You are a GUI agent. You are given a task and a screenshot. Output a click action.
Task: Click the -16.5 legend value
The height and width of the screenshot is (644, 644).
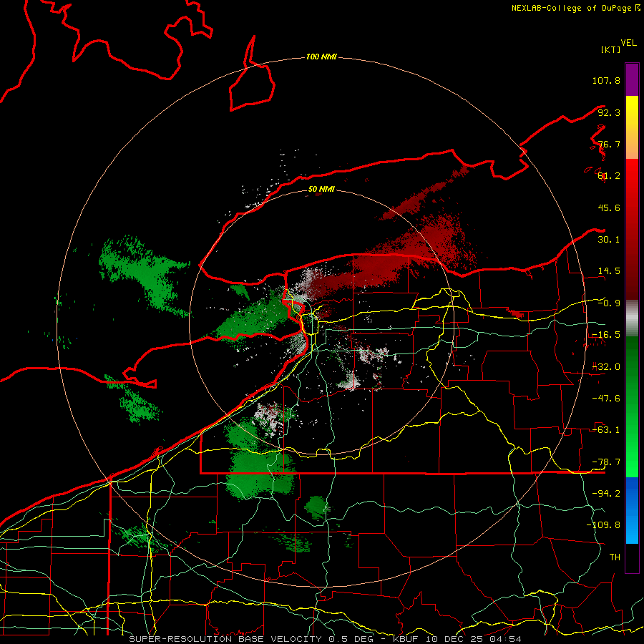point(606,335)
